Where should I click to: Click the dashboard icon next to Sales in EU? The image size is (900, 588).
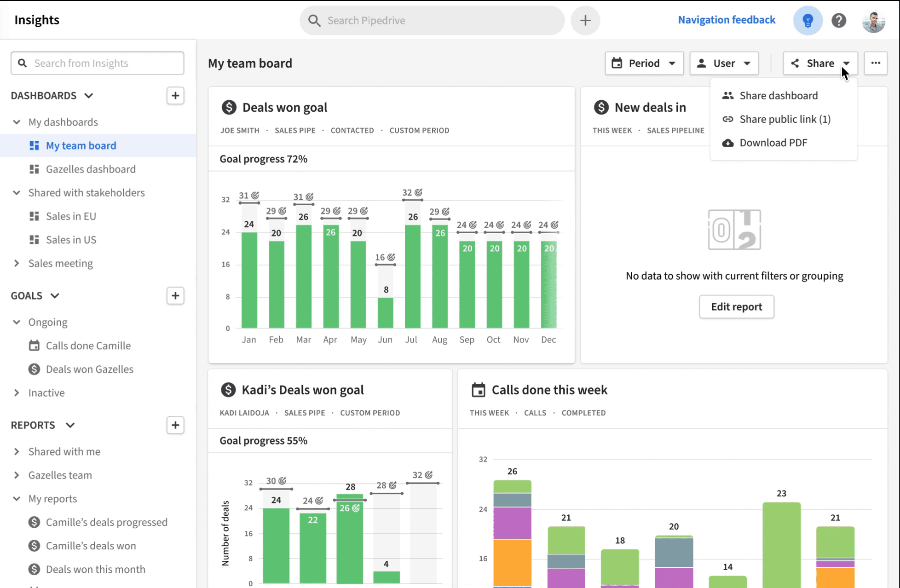point(34,216)
